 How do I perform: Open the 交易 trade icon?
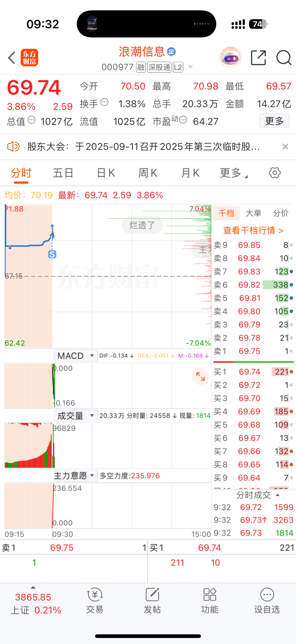tap(94, 601)
